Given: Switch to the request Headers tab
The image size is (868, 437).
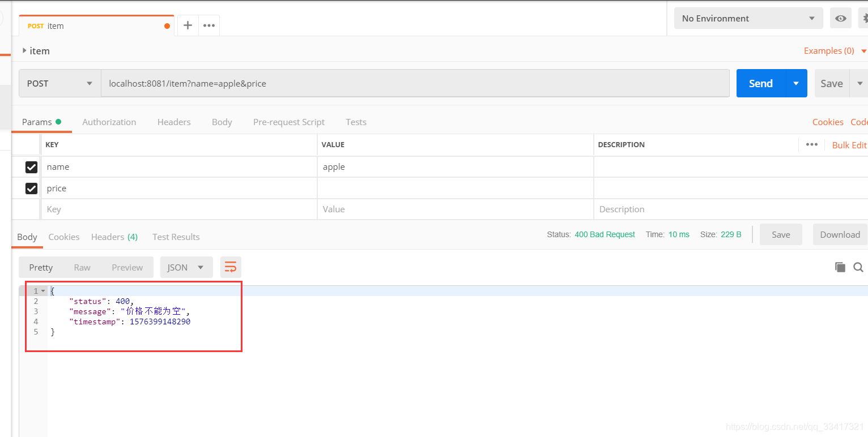Looking at the screenshot, I should [x=174, y=122].
